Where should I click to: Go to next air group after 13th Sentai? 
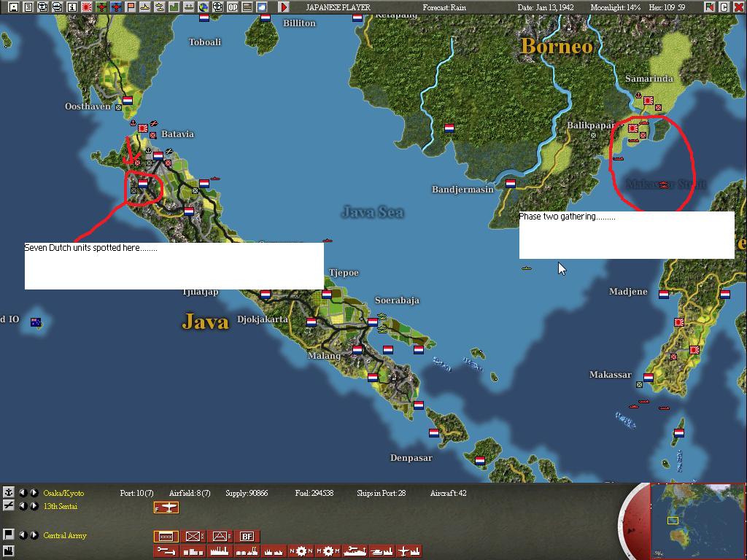pyautogui.click(x=34, y=506)
